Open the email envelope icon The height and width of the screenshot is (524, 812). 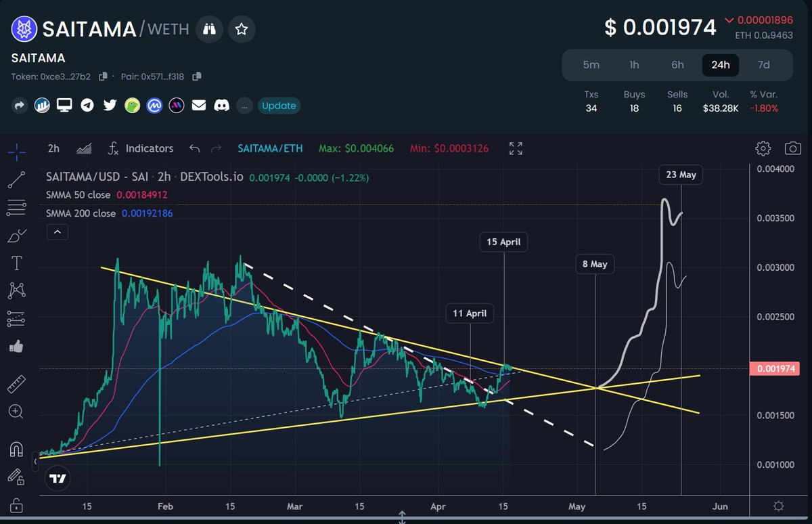coord(199,106)
